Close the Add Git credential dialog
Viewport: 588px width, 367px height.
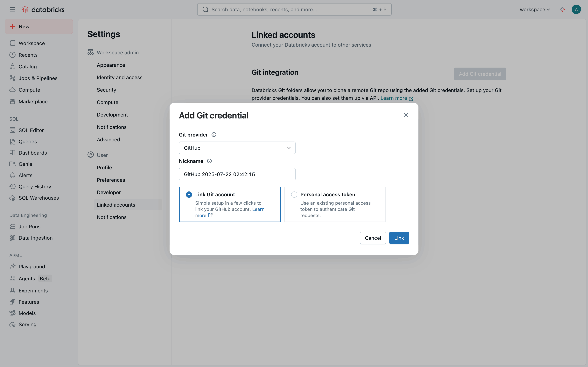(x=406, y=115)
